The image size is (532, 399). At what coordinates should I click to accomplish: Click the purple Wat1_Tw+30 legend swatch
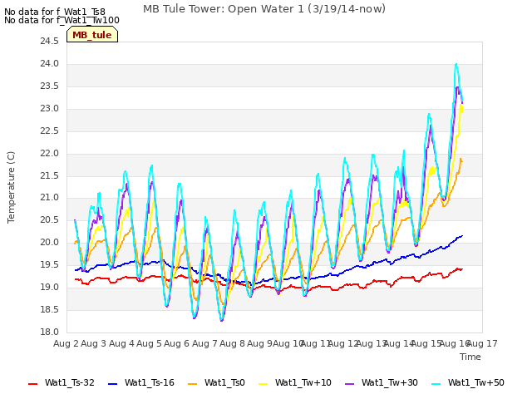point(349,384)
